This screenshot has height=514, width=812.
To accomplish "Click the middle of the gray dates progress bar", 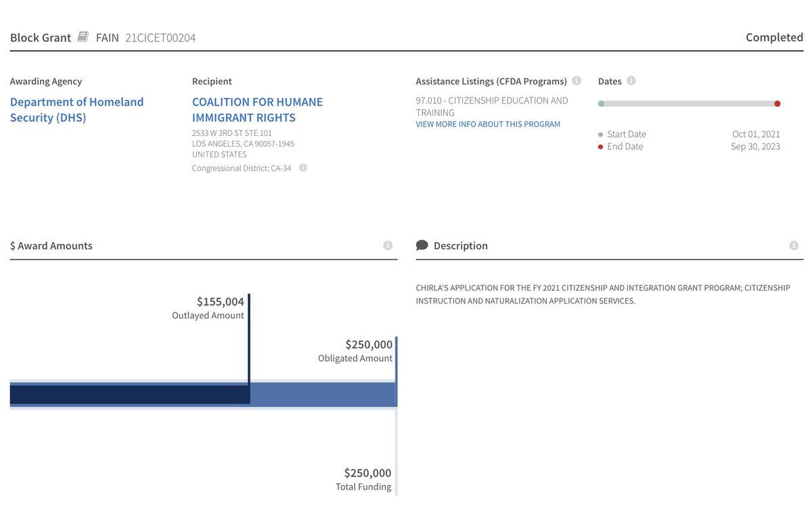I will [x=689, y=103].
